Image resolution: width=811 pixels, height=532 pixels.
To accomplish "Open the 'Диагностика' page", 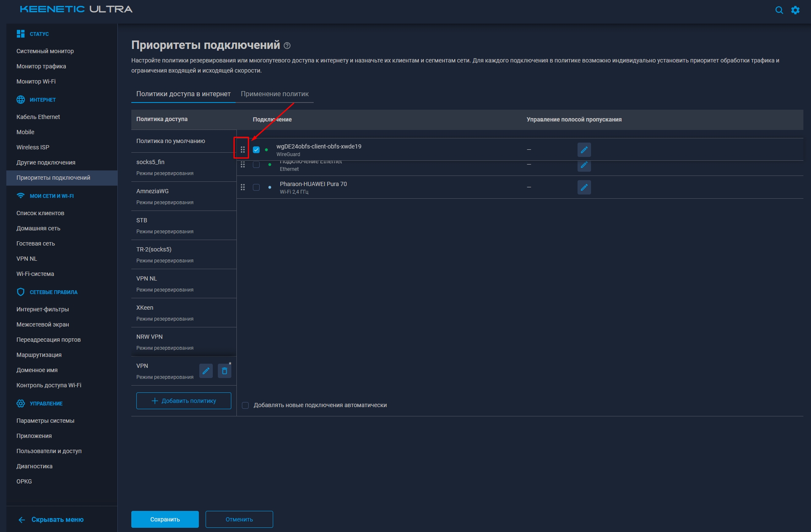I will (34, 466).
